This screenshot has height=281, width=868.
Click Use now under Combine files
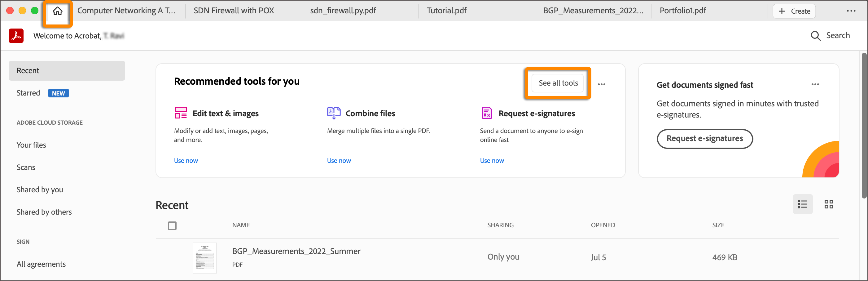click(x=339, y=161)
